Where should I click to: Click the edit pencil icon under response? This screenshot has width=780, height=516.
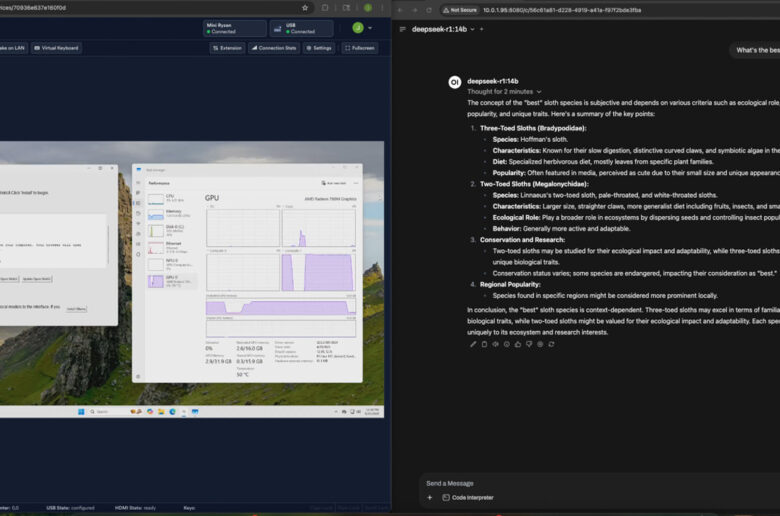(x=473, y=344)
